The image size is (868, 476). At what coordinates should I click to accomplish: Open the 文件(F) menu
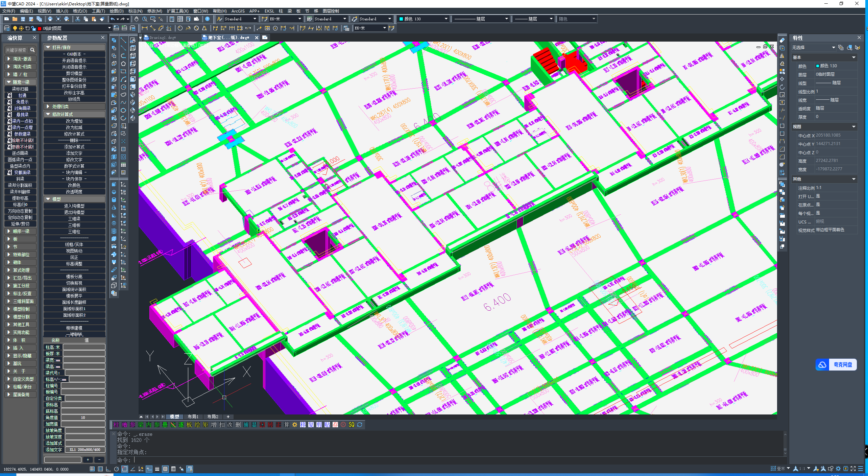[8, 11]
